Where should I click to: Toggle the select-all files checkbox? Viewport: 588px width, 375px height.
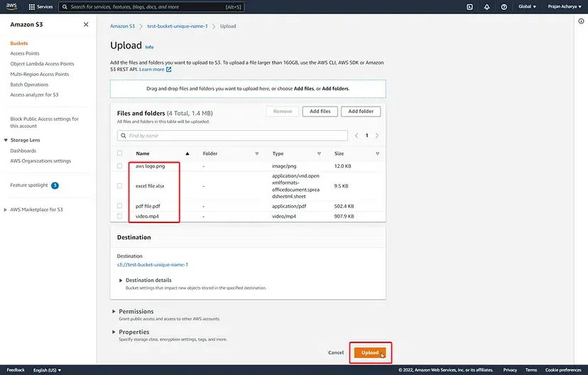[x=119, y=153]
